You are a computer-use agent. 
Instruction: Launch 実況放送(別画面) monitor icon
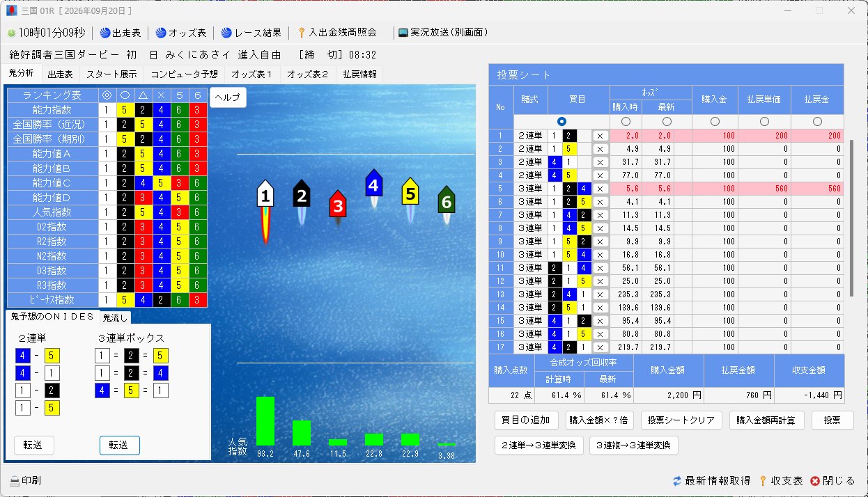(x=403, y=33)
